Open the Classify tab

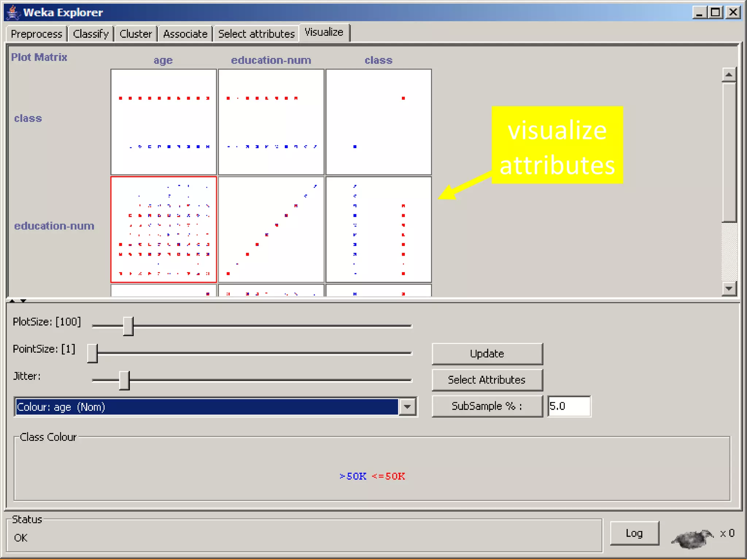[x=91, y=34]
